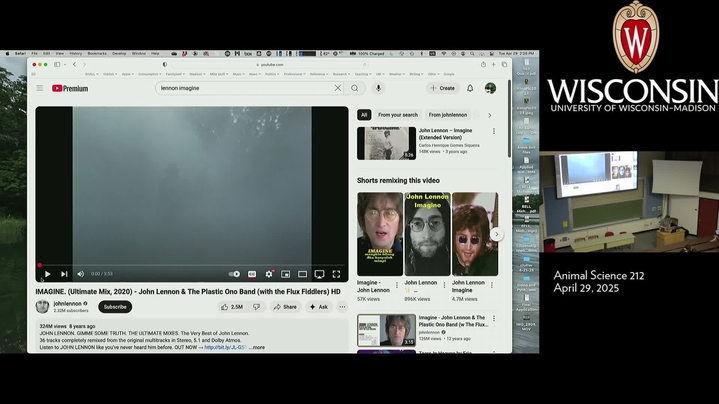Viewport: 719px width, 404px height.
Task: Show next shorts with arrow
Action: 497,234
